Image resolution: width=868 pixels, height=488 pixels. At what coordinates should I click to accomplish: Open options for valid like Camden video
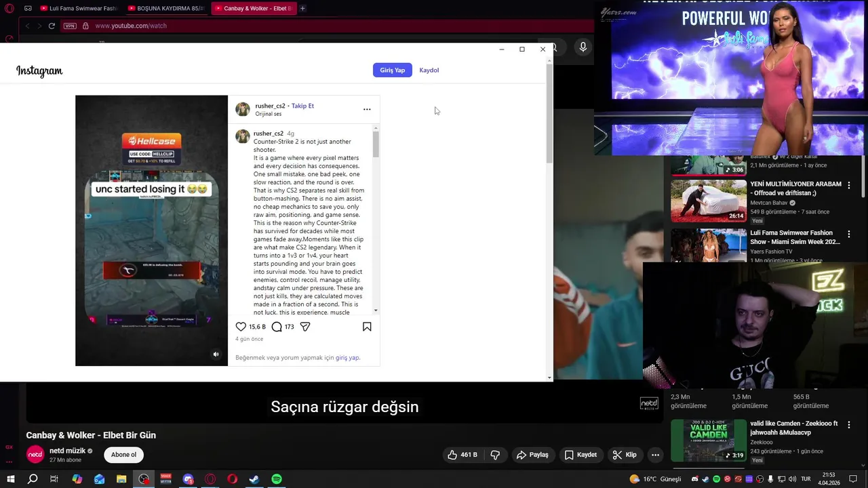[x=849, y=425]
